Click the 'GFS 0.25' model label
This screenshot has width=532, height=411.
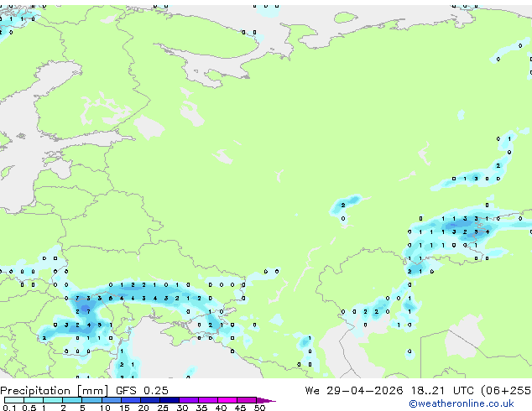pyautogui.click(x=142, y=391)
